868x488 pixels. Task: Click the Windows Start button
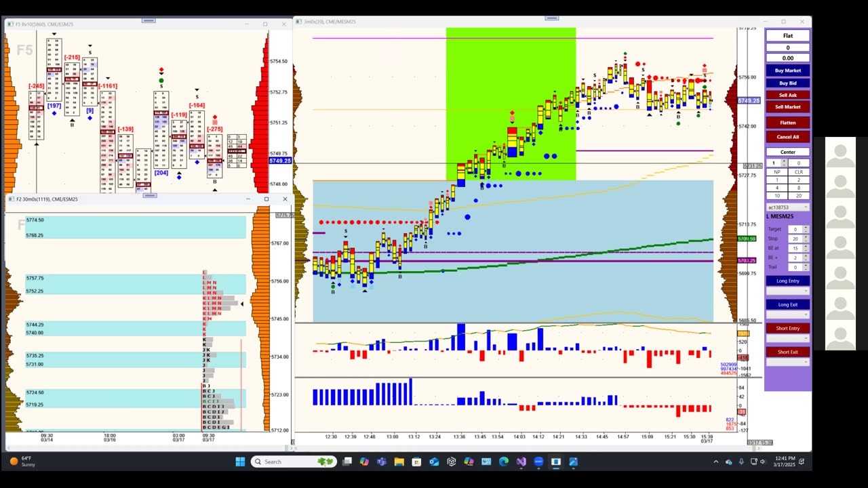coord(240,462)
